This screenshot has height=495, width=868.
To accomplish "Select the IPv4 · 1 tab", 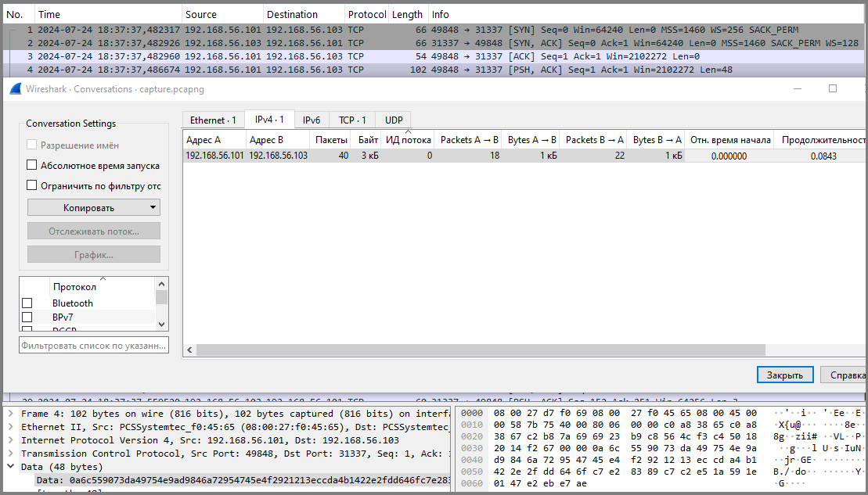I will click(x=269, y=119).
